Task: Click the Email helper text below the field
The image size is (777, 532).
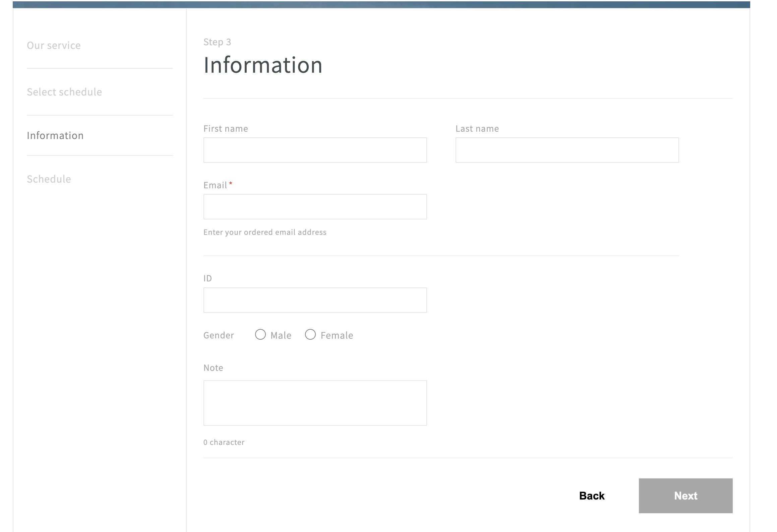Action: (x=264, y=232)
